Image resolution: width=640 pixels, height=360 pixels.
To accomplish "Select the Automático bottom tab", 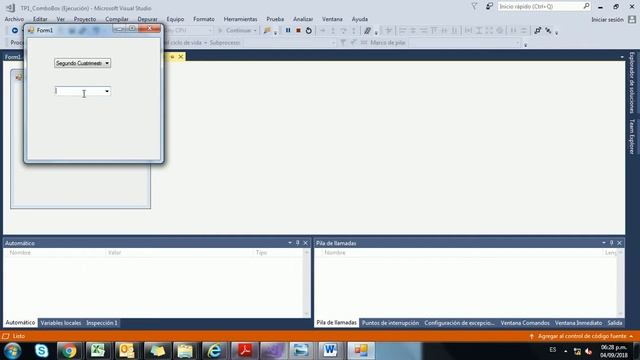I will tap(20, 323).
